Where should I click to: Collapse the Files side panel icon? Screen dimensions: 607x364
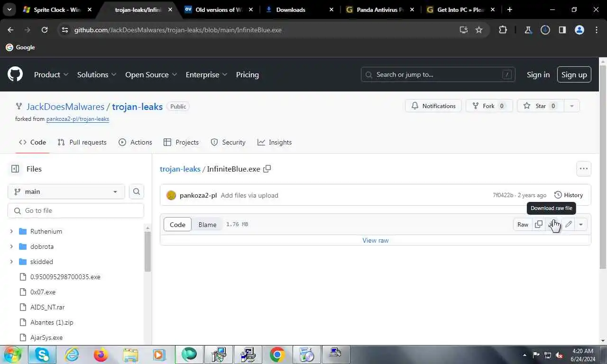click(15, 169)
